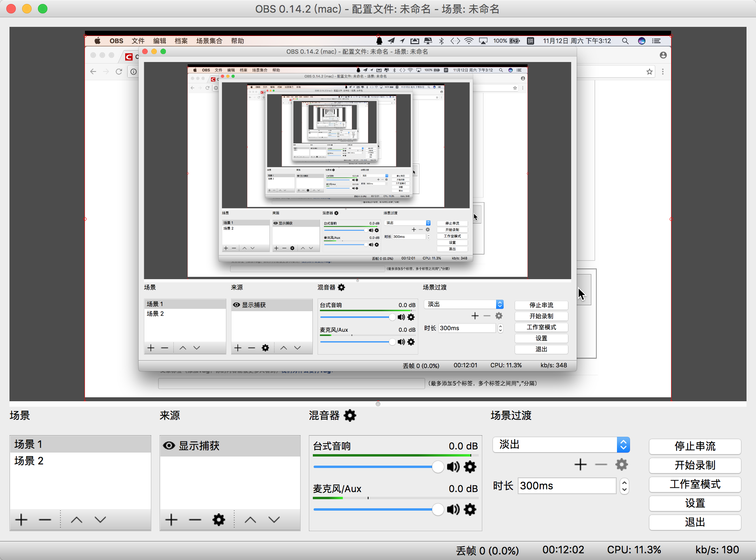Toggle visibility eye of 显示捕获 source

pyautogui.click(x=169, y=445)
